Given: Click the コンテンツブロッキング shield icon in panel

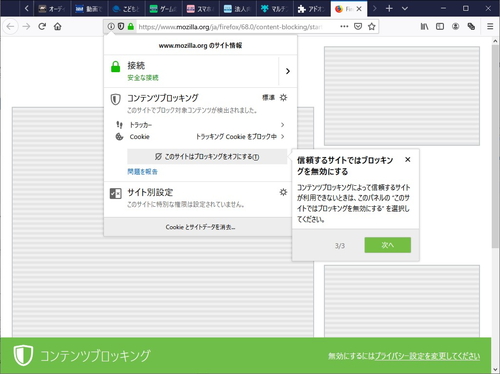Looking at the screenshot, I should [115, 99].
